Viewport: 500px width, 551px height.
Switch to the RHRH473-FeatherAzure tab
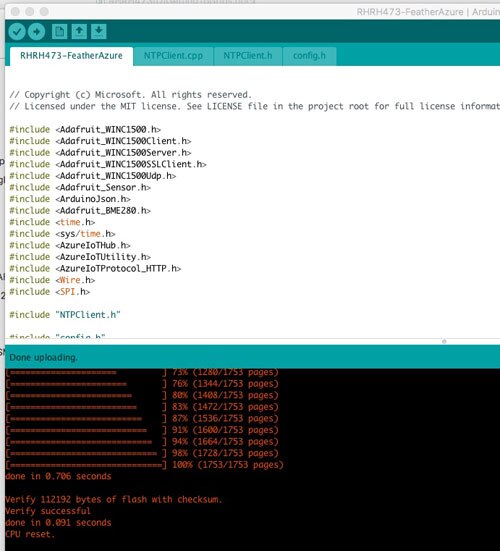pos(71,56)
